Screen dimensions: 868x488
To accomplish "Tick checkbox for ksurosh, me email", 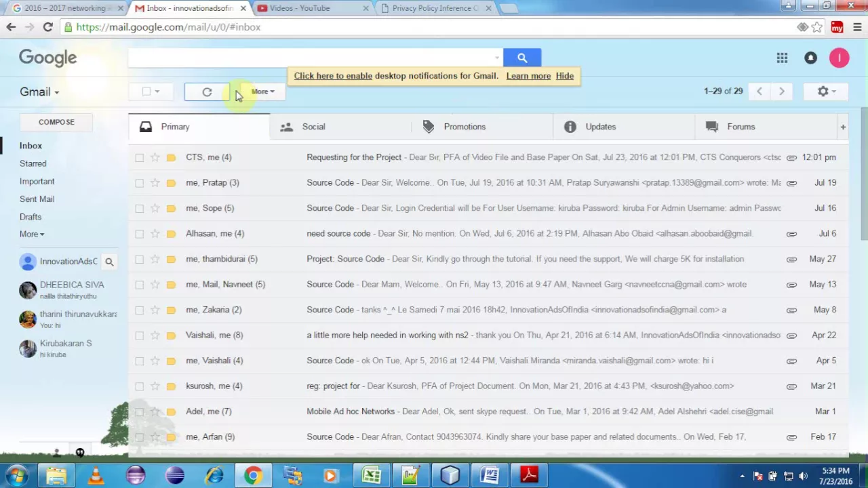I will [x=139, y=386].
